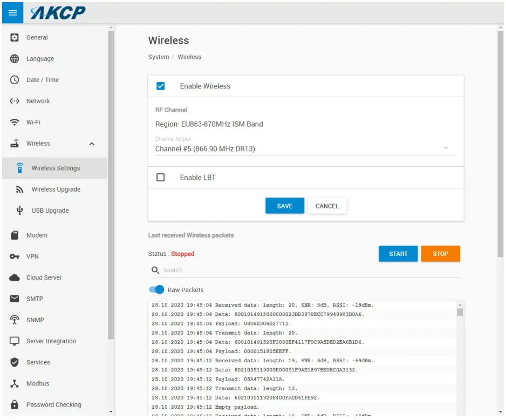506x420 pixels.
Task: Collapse the Wireless sidebar section
Action: pos(91,144)
